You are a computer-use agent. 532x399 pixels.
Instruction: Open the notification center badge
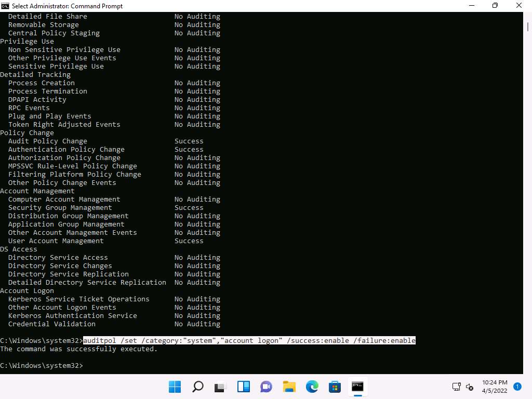[x=517, y=387]
